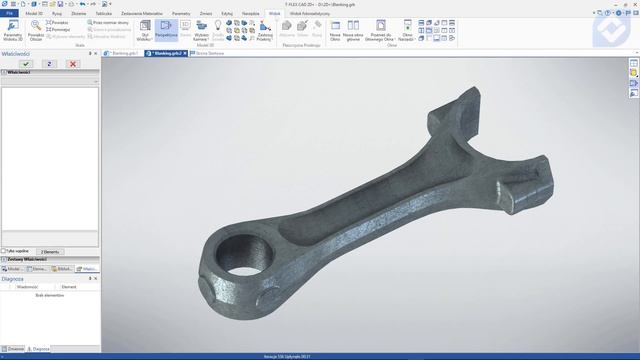Switch to the Parametry ribbon tab
The image size is (640, 360).
click(x=181, y=13)
